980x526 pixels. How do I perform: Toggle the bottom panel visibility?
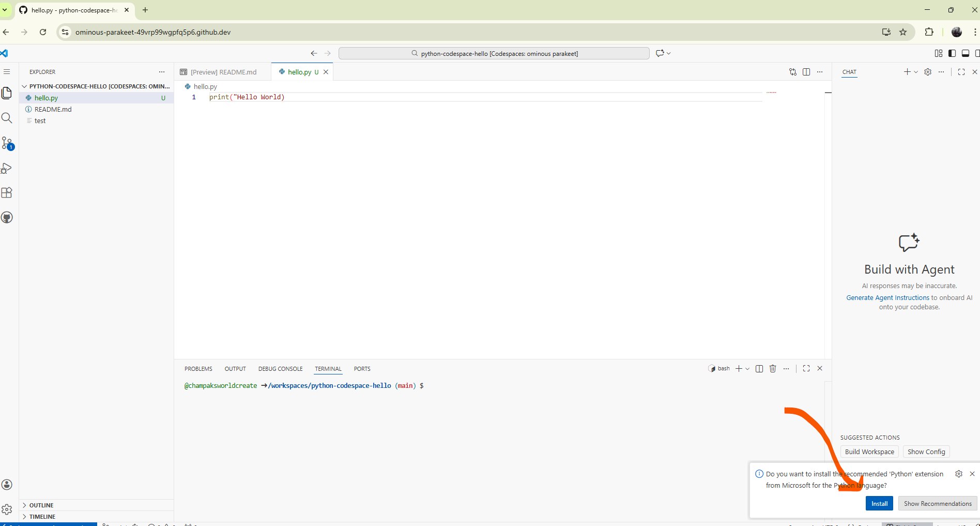click(966, 53)
